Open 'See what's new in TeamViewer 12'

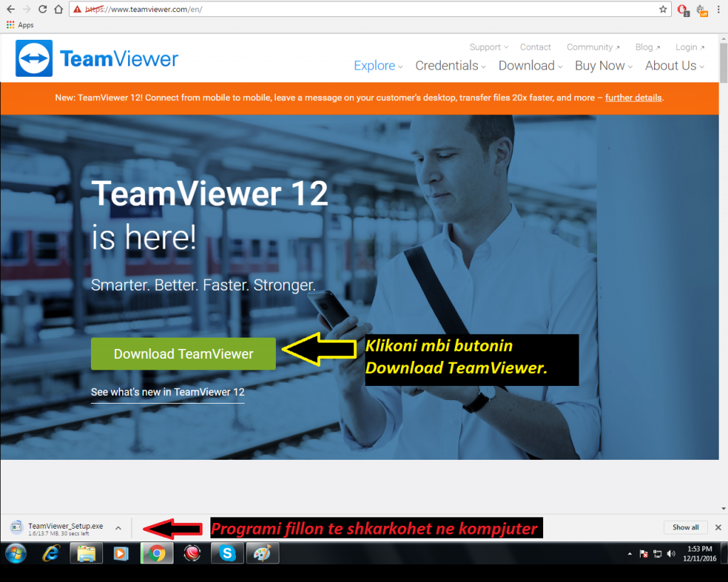click(x=168, y=392)
